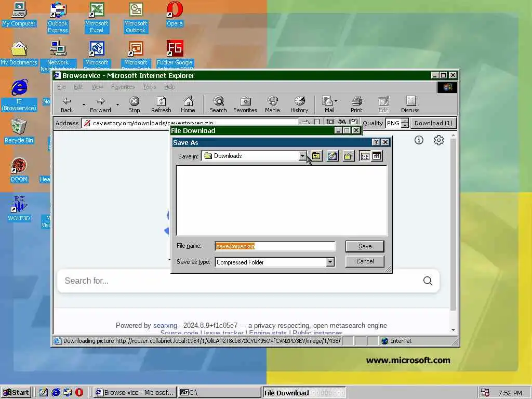Open the Forward history dropdown arrow

[117, 104]
